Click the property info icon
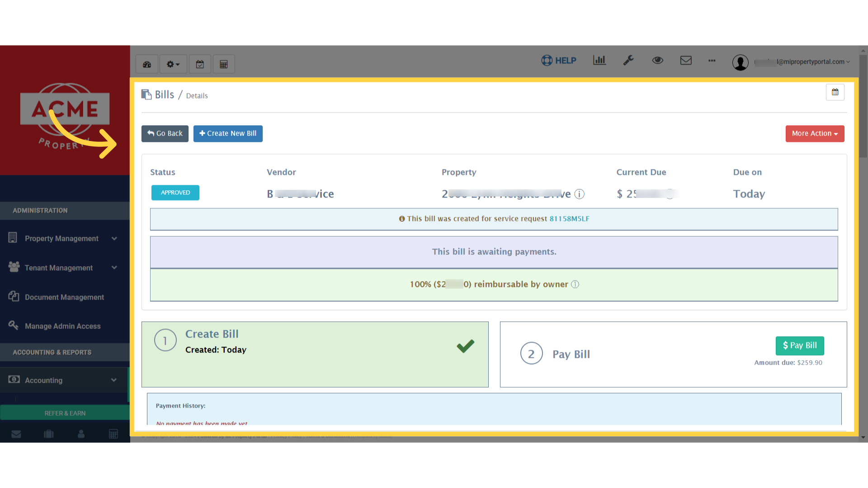868x488 pixels. point(579,194)
